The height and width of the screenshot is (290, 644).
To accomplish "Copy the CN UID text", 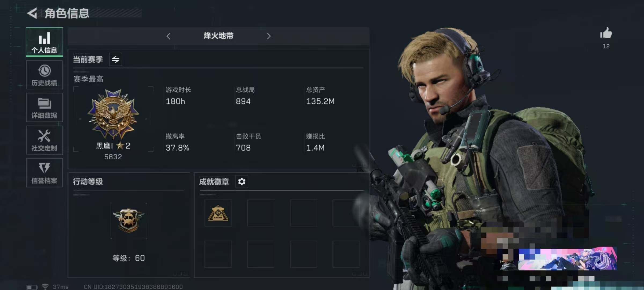I will coord(133,287).
